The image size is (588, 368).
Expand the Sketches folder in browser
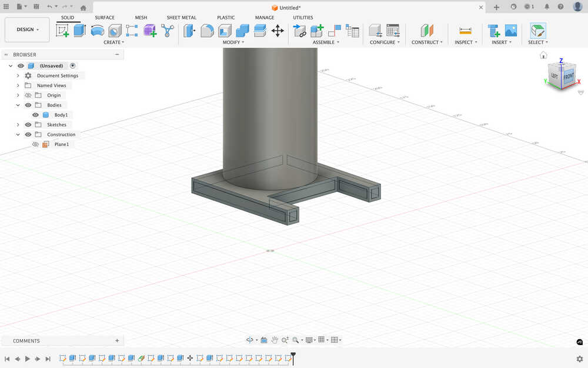point(18,125)
